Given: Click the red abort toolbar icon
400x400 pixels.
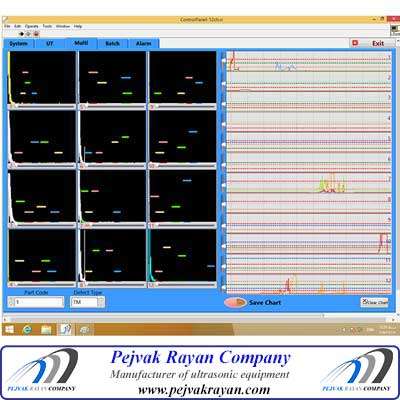Looking at the screenshot, I should tap(36, 34).
